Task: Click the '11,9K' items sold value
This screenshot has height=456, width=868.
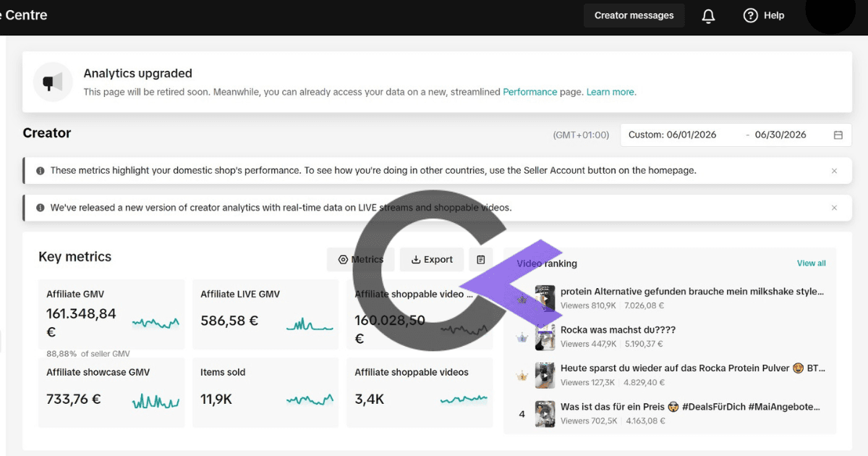Action: (x=216, y=399)
